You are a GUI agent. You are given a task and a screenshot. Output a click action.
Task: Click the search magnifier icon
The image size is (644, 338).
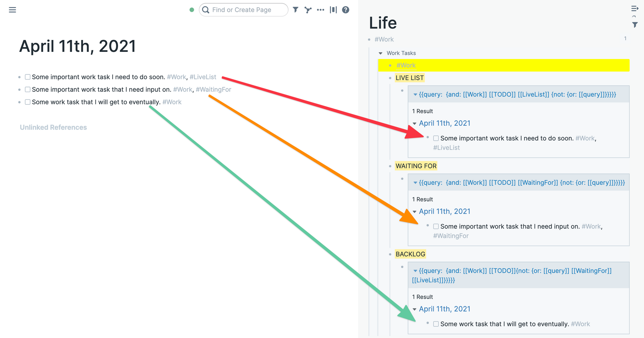[206, 10]
